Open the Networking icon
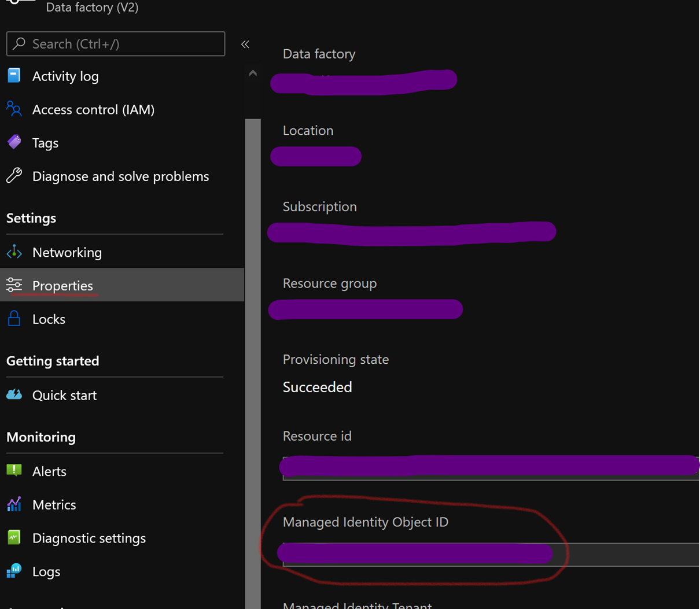 [14, 252]
